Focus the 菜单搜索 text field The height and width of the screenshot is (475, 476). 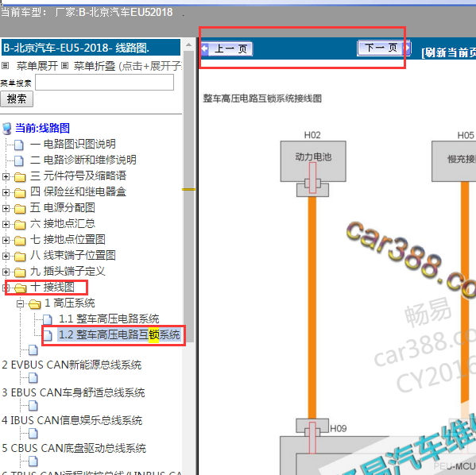(104, 83)
